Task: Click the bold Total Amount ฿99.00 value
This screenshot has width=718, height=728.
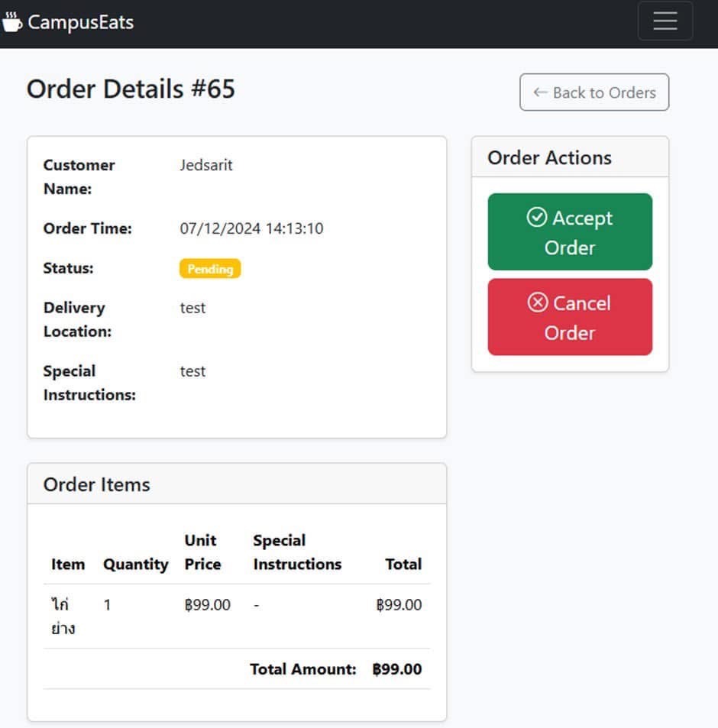Action: (x=397, y=669)
